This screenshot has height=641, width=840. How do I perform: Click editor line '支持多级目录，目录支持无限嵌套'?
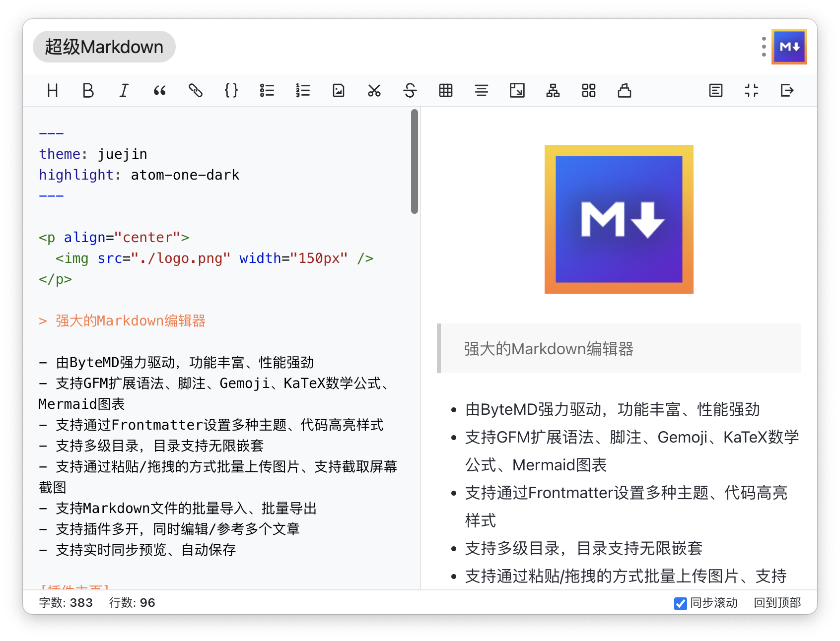click(x=151, y=446)
